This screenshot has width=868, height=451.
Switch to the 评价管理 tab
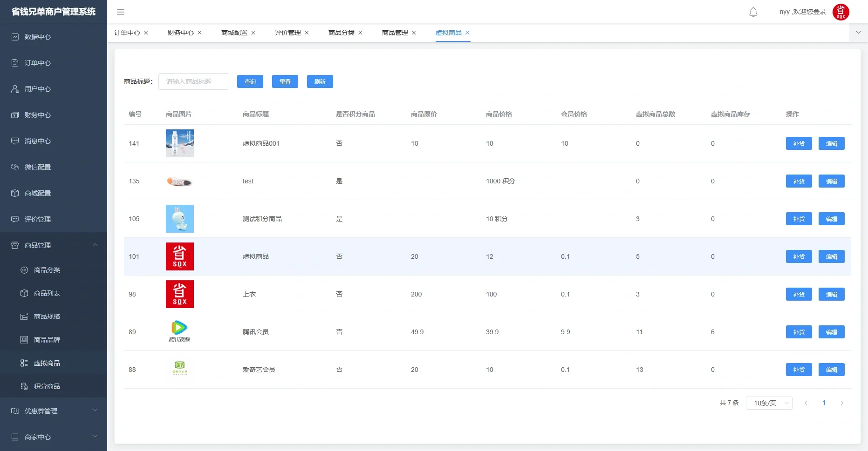pos(287,33)
